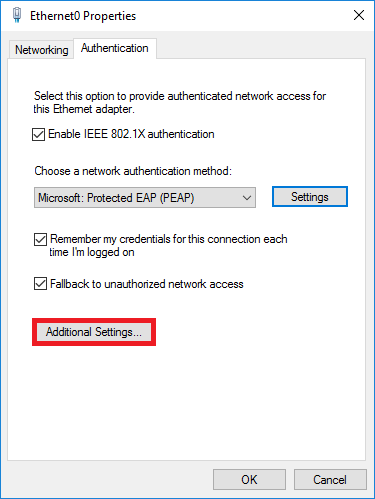Uncheck the Enable IEEE 802.1X authentication box
Image resolution: width=375 pixels, height=499 pixels.
tap(38, 135)
